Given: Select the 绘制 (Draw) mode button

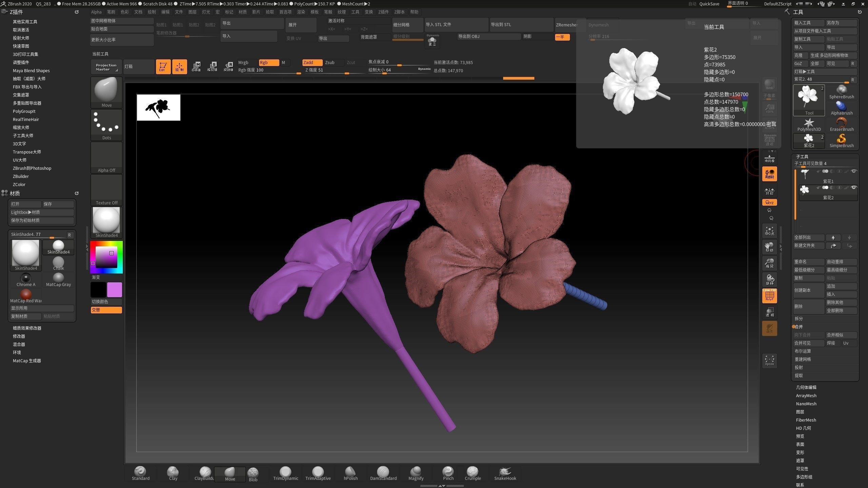Looking at the screenshot, I should point(179,66).
